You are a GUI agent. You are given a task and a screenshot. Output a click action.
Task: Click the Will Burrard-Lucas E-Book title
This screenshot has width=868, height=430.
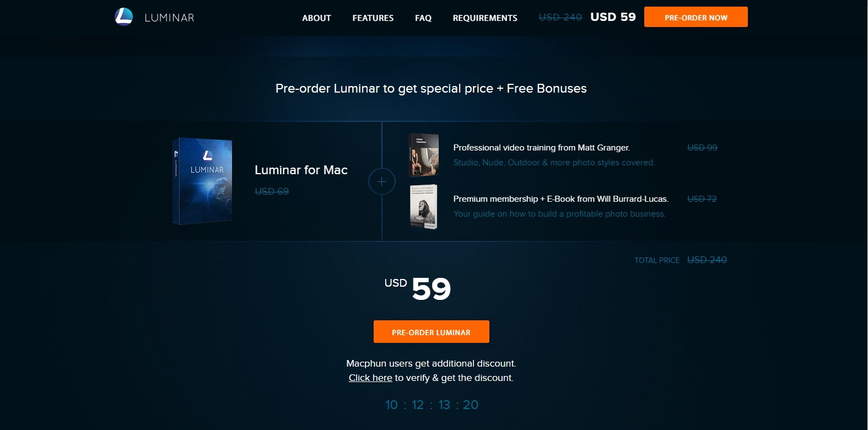point(561,199)
